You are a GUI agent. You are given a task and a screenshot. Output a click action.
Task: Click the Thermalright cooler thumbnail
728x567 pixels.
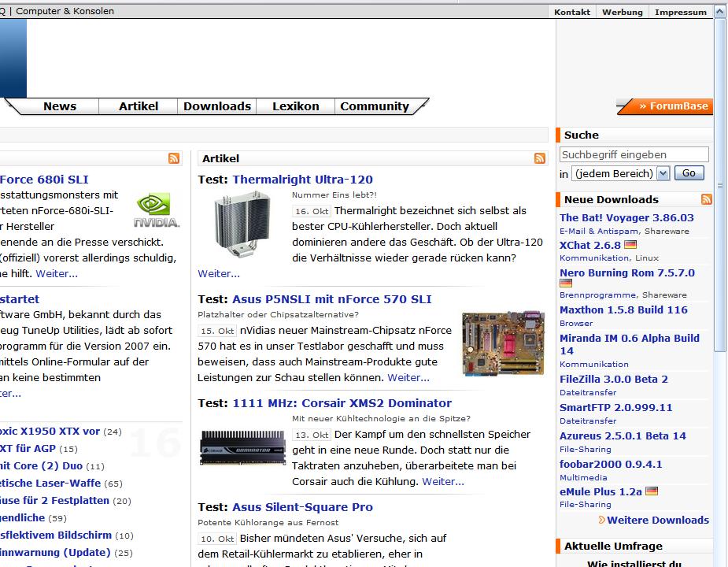point(242,224)
